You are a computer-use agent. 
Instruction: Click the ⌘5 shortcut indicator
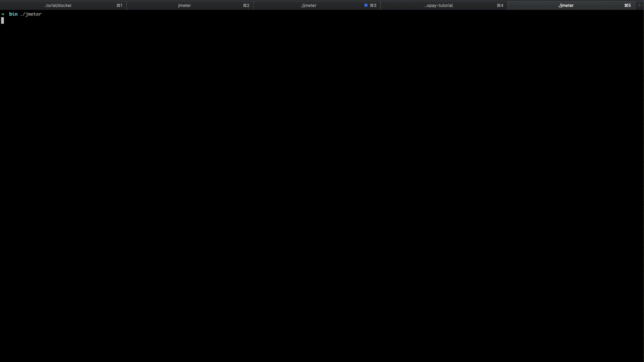point(627,5)
